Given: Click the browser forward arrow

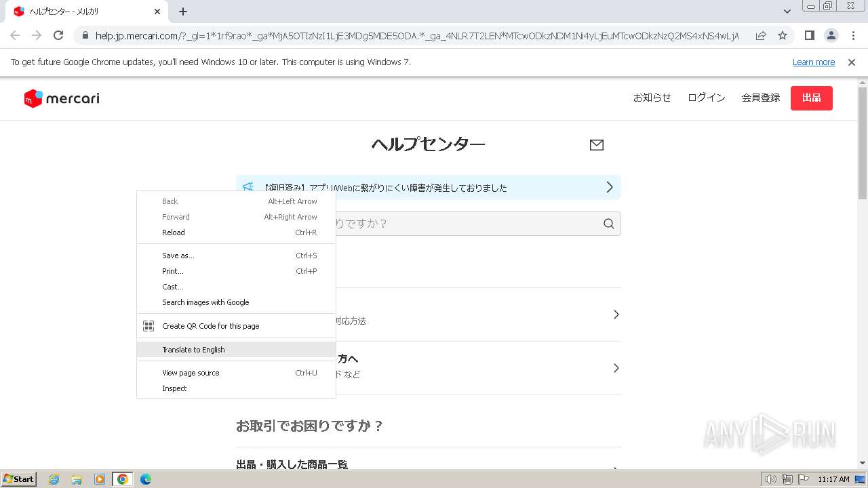Looking at the screenshot, I should tap(37, 35).
